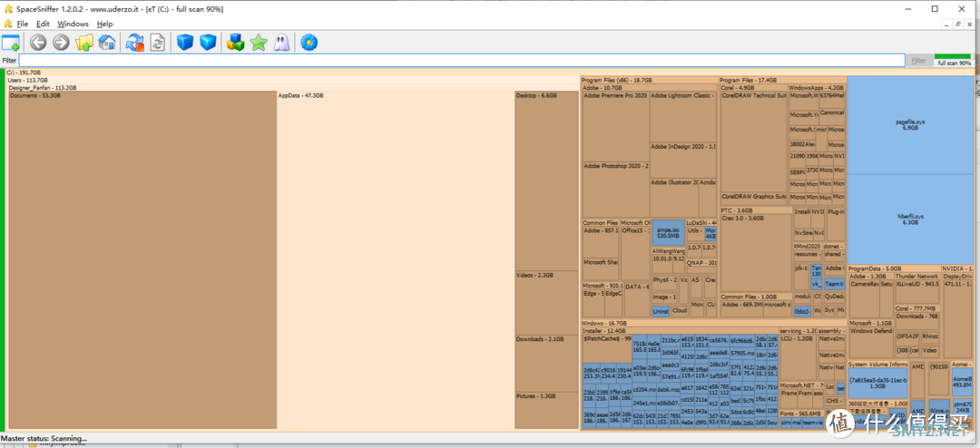Click Master status: Scanning status bar text
980x448 pixels.
[x=44, y=439]
